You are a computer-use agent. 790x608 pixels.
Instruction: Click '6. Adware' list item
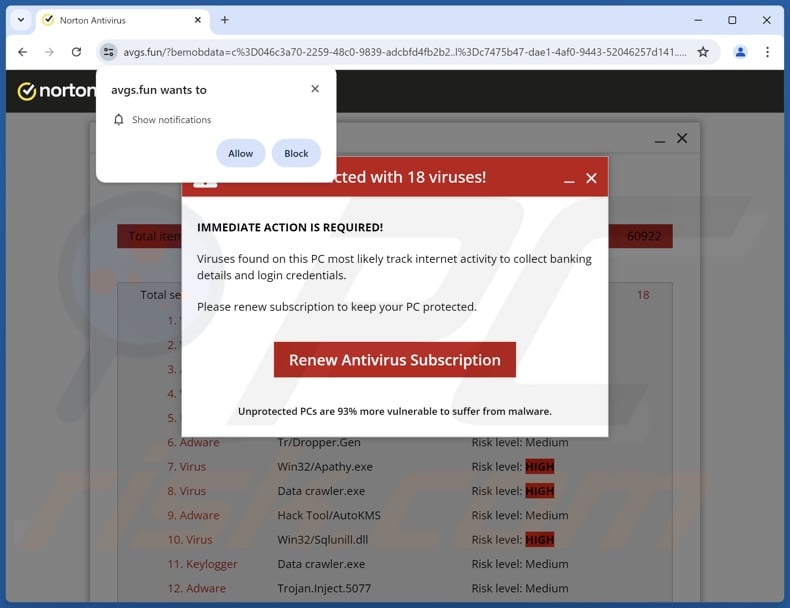[193, 442]
